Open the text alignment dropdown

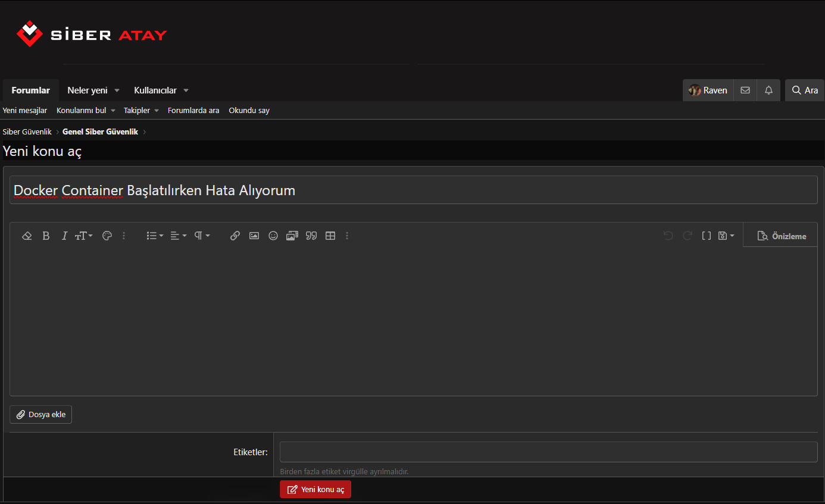pos(179,236)
